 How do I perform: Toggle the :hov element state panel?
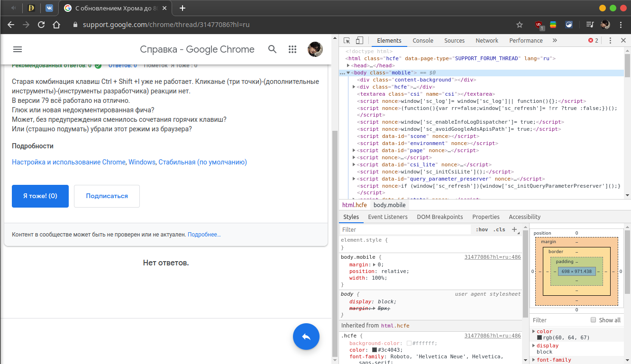482,229
